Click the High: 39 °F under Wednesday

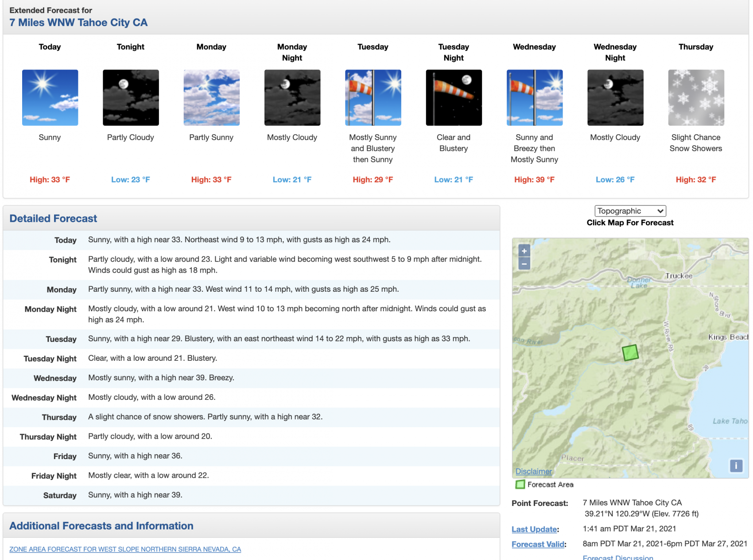(x=535, y=180)
